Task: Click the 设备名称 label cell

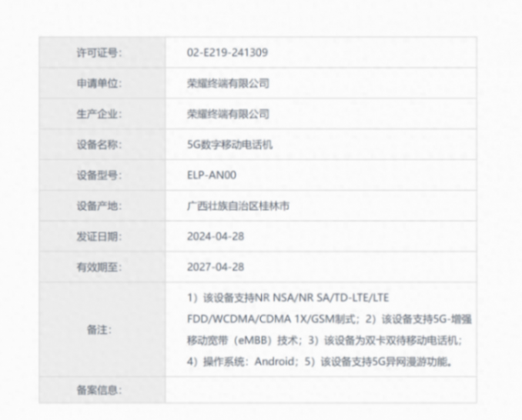Action: (x=99, y=145)
